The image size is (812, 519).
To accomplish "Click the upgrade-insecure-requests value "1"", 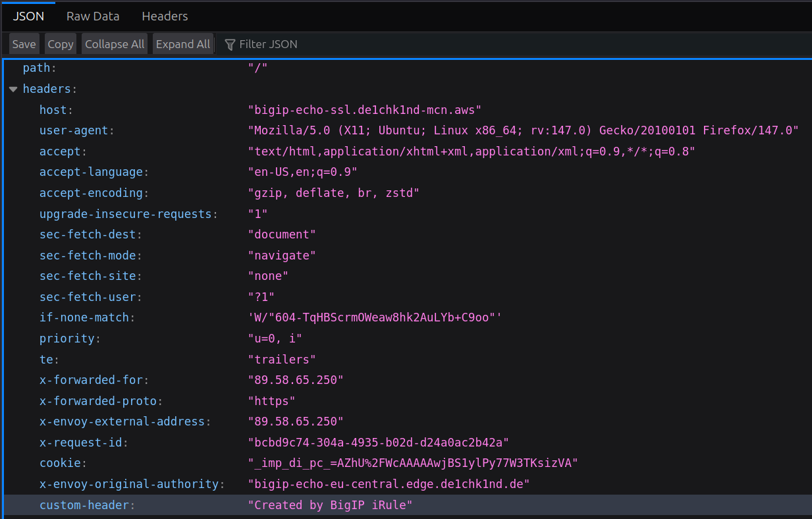I will tap(257, 214).
